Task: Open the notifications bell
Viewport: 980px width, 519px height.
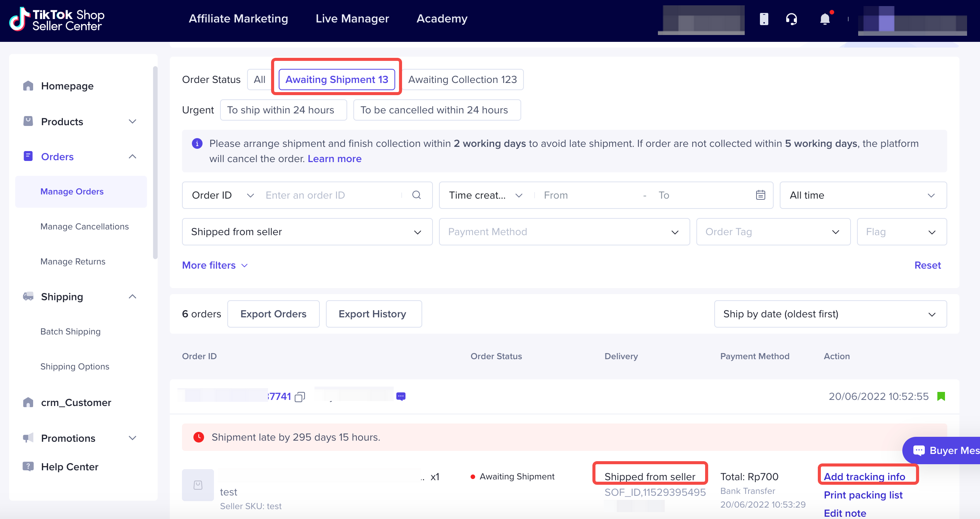Action: click(x=825, y=19)
